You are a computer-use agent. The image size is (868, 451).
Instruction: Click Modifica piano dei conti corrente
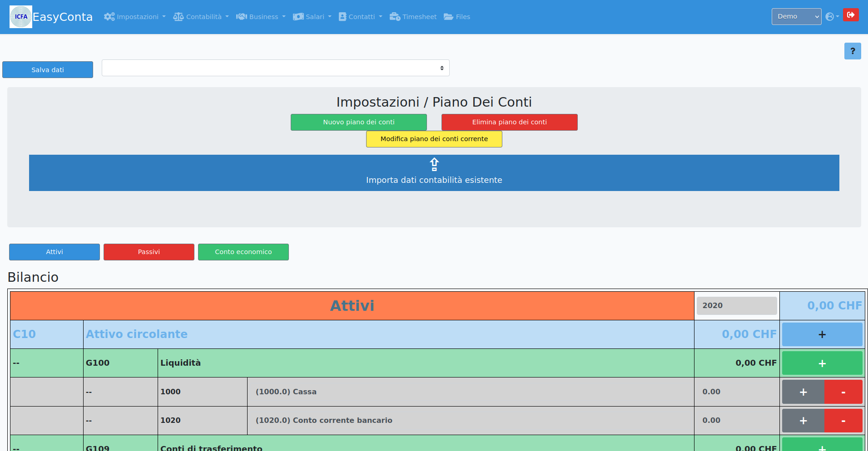434,139
